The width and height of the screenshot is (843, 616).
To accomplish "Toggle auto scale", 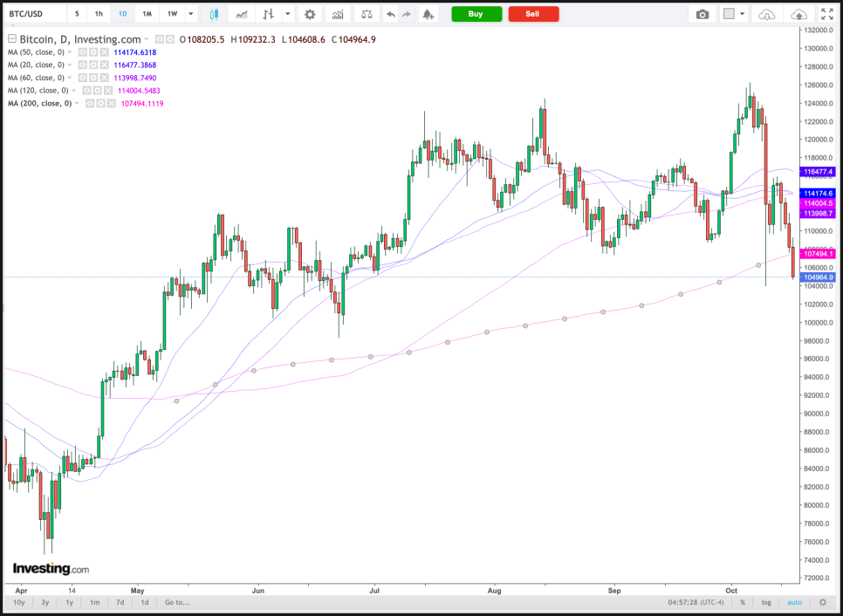I will tap(795, 602).
